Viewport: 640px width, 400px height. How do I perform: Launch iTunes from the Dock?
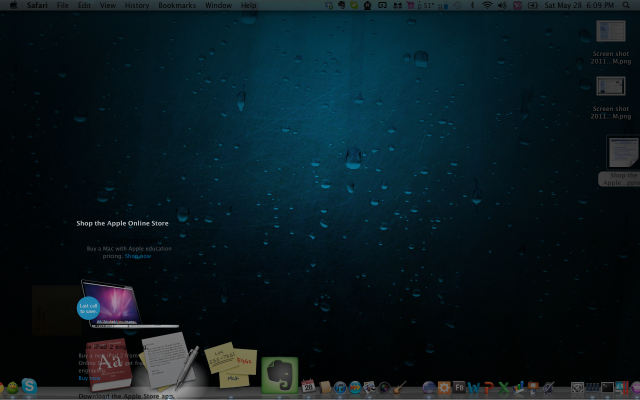pyautogui.click(x=340, y=387)
